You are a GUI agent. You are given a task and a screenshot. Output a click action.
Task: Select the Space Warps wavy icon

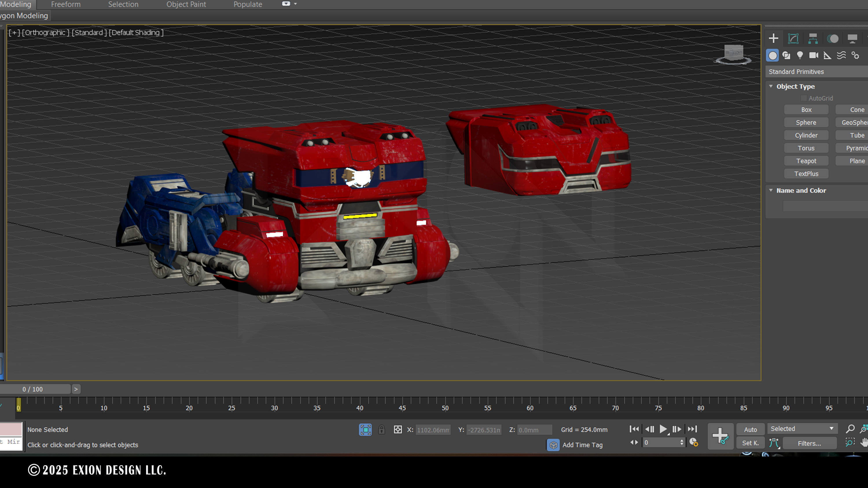[841, 55]
